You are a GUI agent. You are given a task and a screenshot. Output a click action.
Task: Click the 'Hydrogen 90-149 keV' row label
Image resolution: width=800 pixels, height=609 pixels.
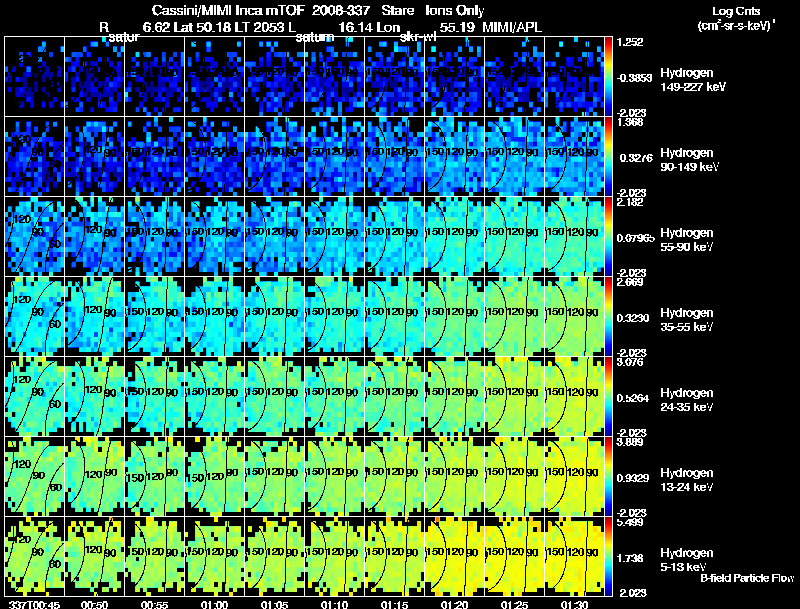(x=689, y=160)
